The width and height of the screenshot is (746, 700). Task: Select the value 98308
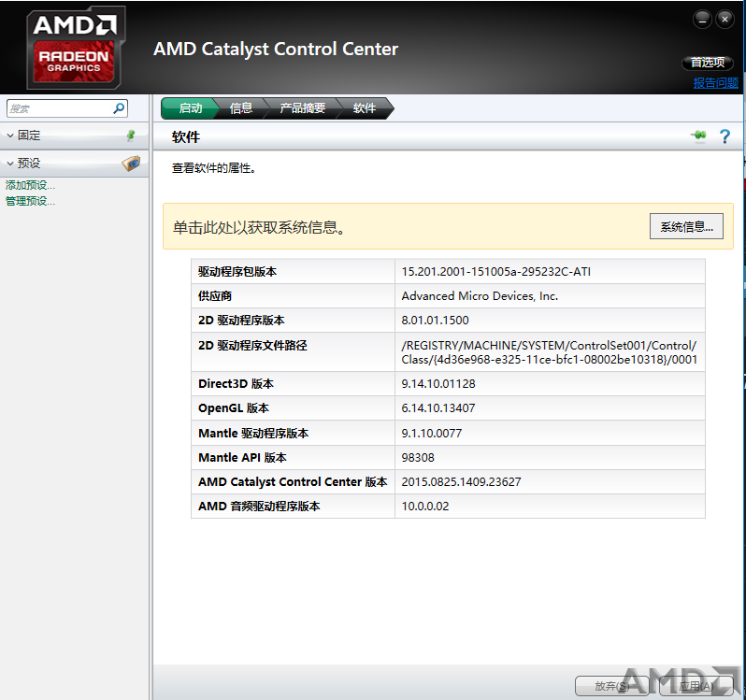coord(418,457)
